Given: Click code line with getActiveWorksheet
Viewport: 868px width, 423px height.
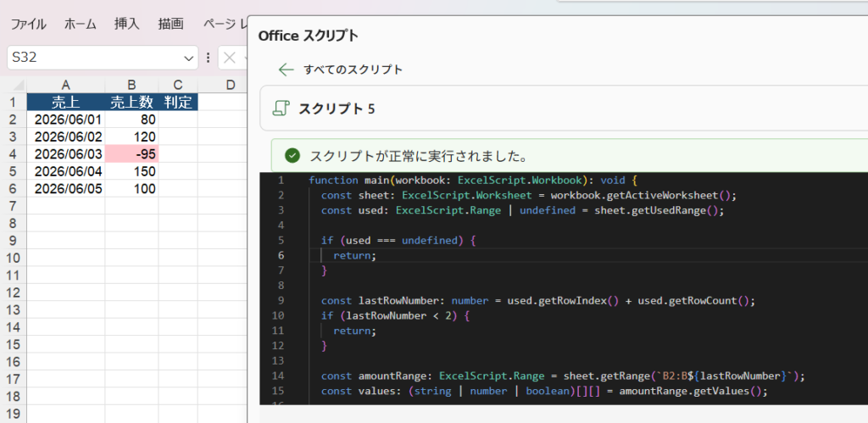Looking at the screenshot, I should coord(529,196).
